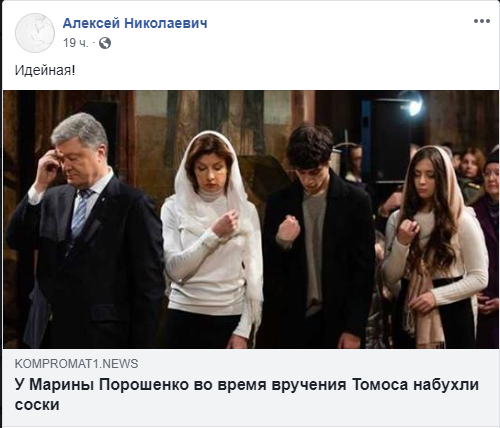Click the young man in black coat in photo
The height and width of the screenshot is (428, 500).
tap(318, 237)
